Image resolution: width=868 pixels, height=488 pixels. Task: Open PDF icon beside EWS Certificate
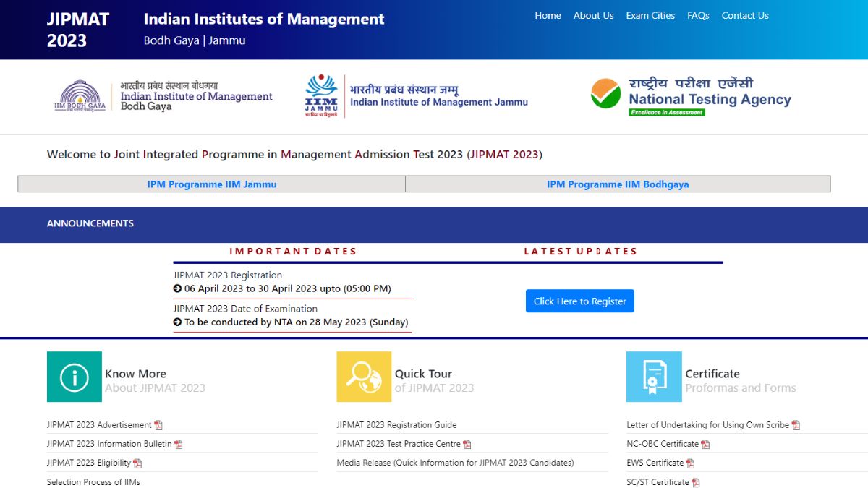pos(690,463)
